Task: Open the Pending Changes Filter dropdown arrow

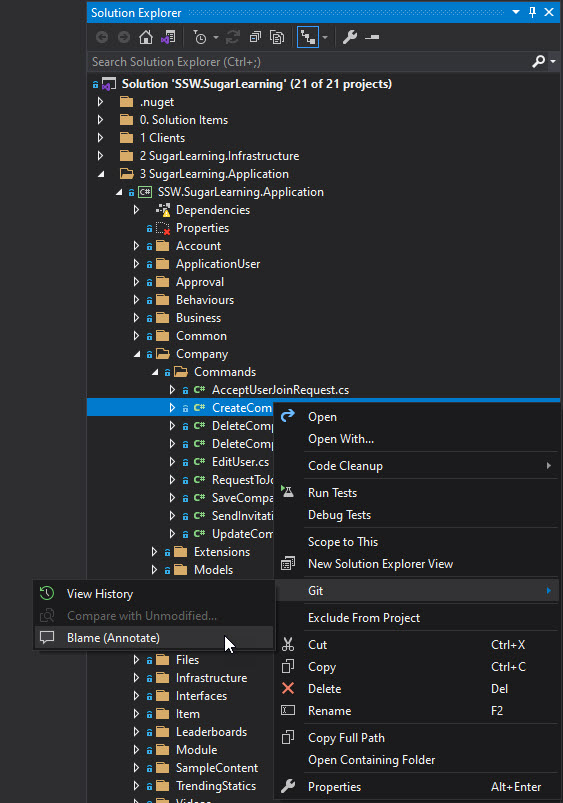Action: click(x=216, y=37)
